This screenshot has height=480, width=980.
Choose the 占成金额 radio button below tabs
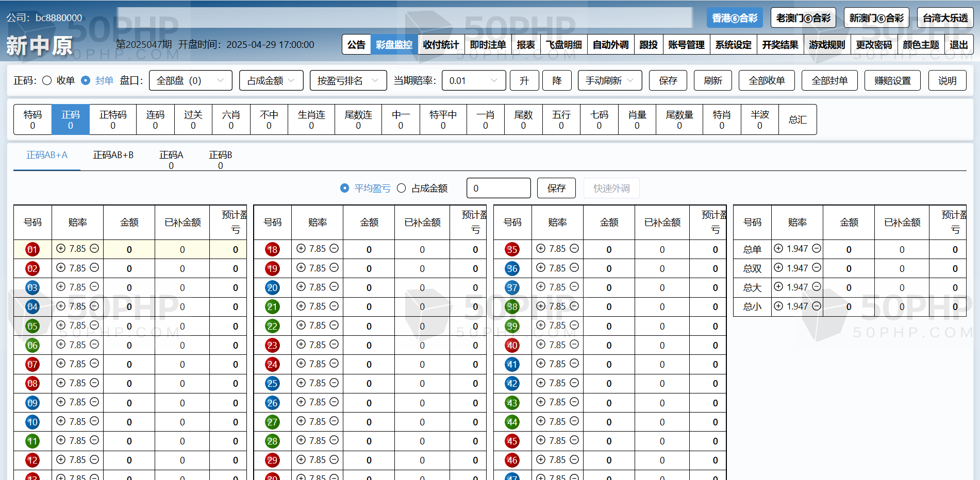click(x=402, y=188)
